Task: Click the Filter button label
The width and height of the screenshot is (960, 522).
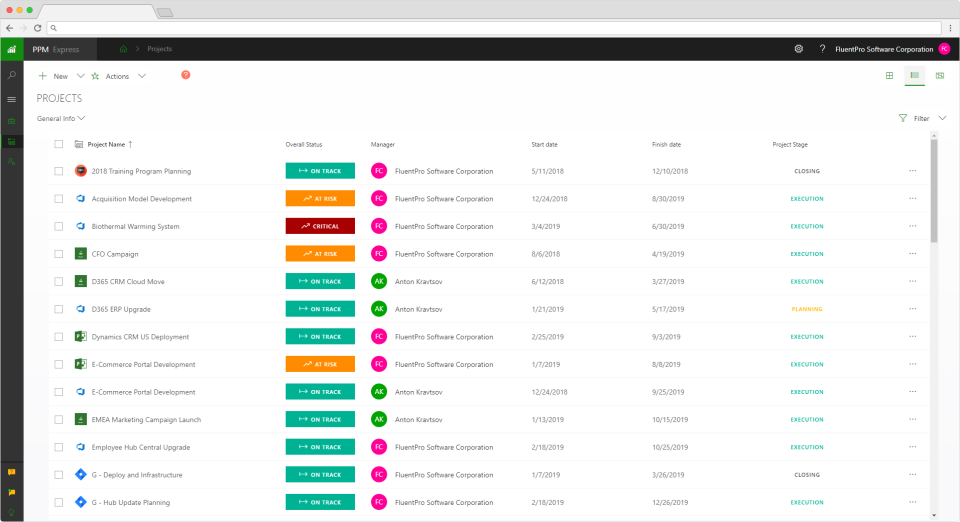Action: point(921,119)
